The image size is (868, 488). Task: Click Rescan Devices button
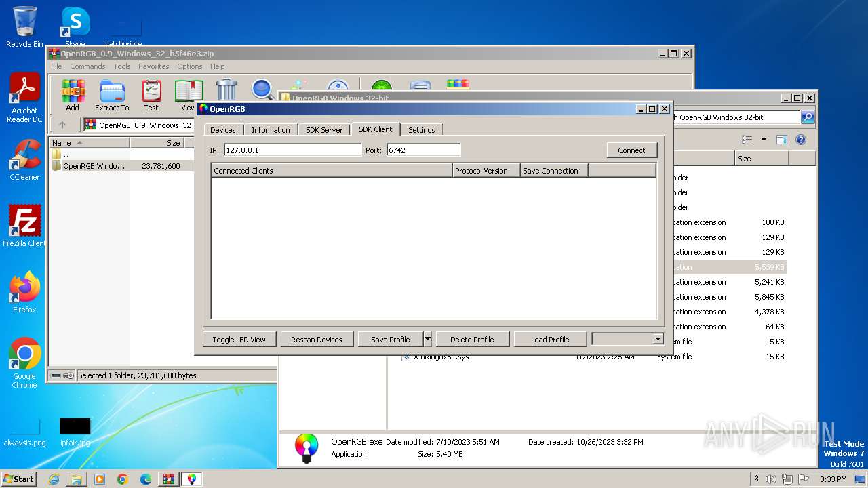[x=317, y=339]
